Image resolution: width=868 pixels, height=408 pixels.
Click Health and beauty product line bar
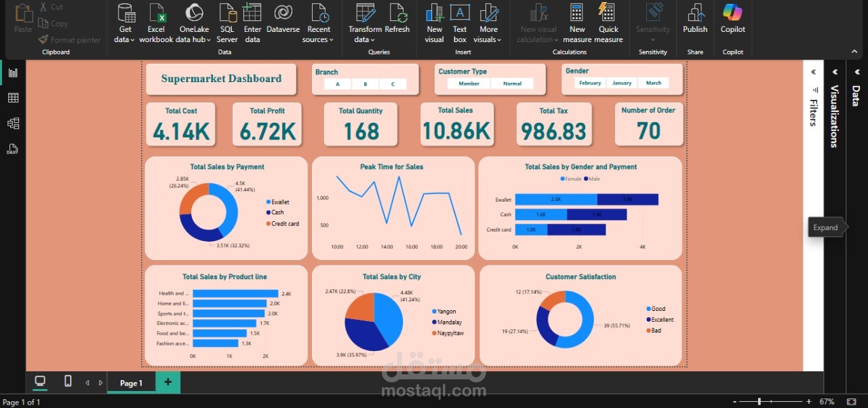click(x=235, y=294)
